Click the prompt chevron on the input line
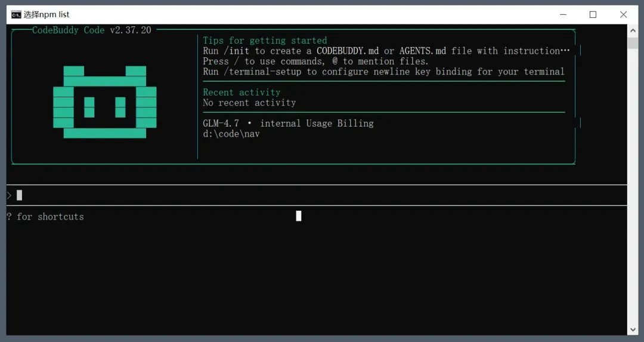 click(9, 195)
